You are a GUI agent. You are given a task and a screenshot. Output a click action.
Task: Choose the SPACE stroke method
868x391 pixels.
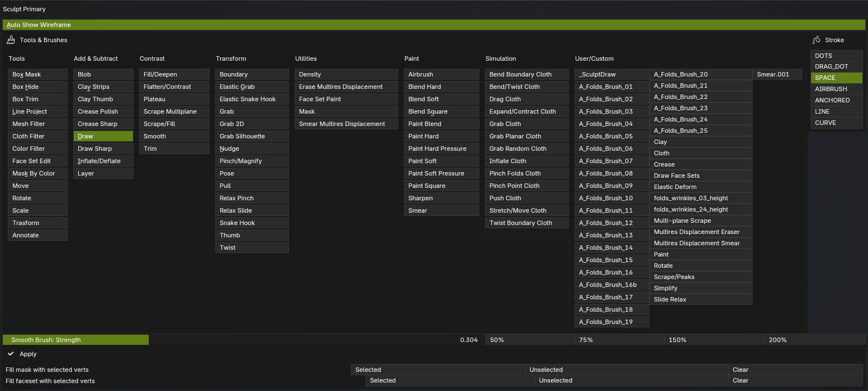pos(836,78)
